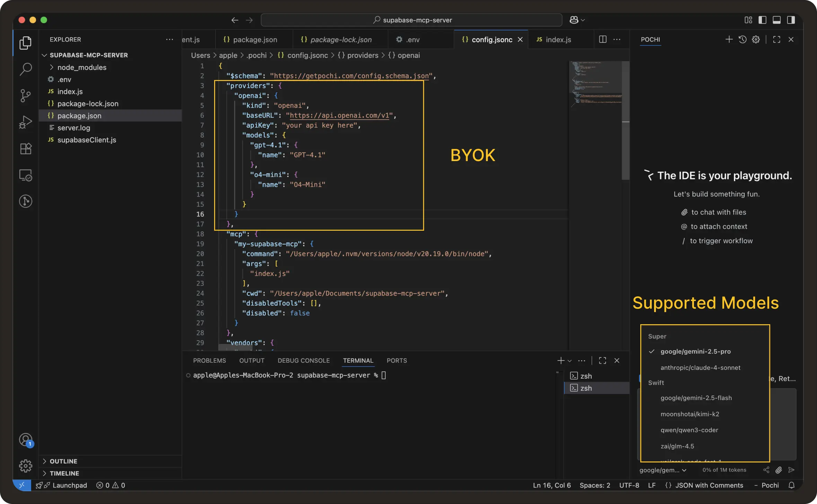Open the Source Control view
Image resolution: width=817 pixels, height=504 pixels.
(25, 96)
